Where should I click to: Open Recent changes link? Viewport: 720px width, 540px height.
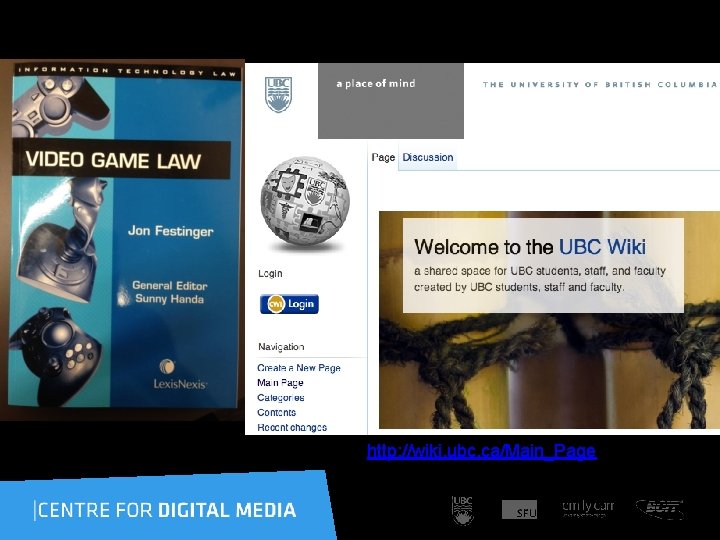(292, 428)
